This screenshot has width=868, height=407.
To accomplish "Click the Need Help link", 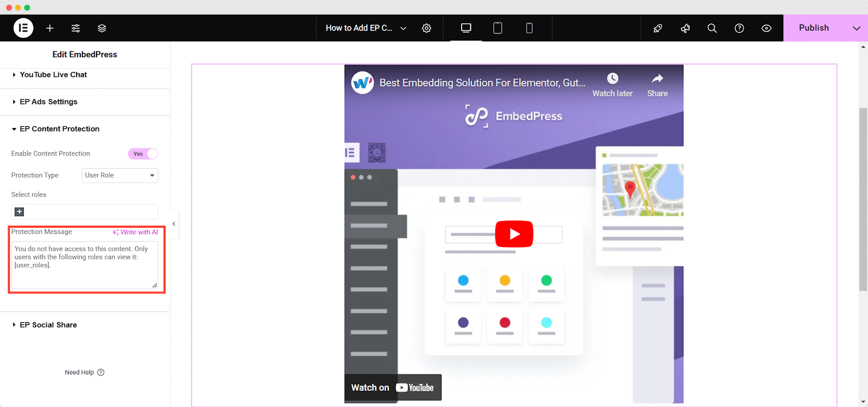I will [79, 372].
